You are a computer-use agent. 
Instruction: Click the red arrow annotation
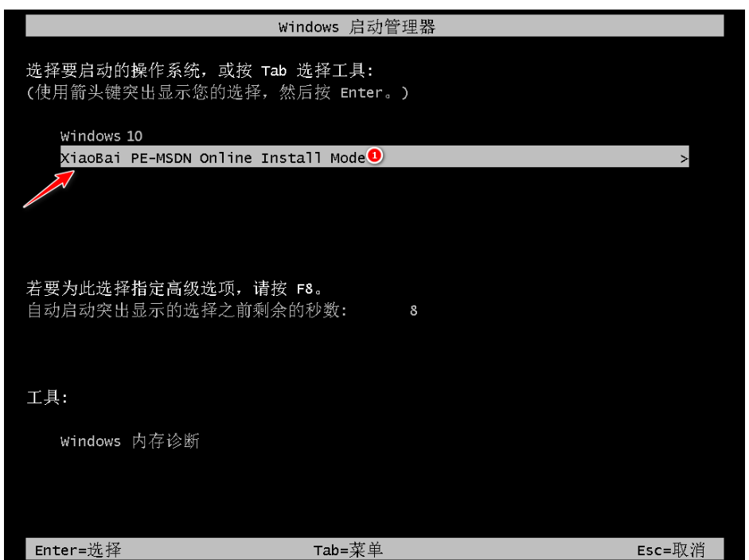coord(49,189)
